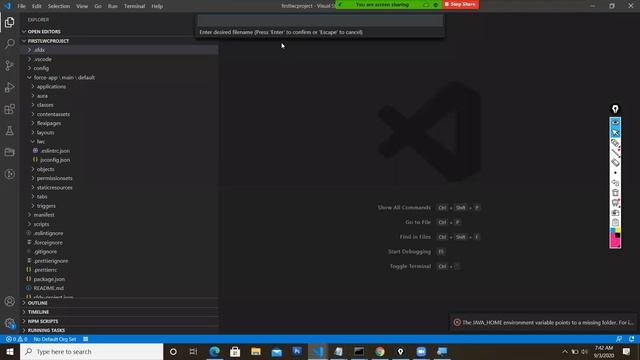Expand the staticresources folder
The width and height of the screenshot is (640, 360).
click(x=120, y=187)
